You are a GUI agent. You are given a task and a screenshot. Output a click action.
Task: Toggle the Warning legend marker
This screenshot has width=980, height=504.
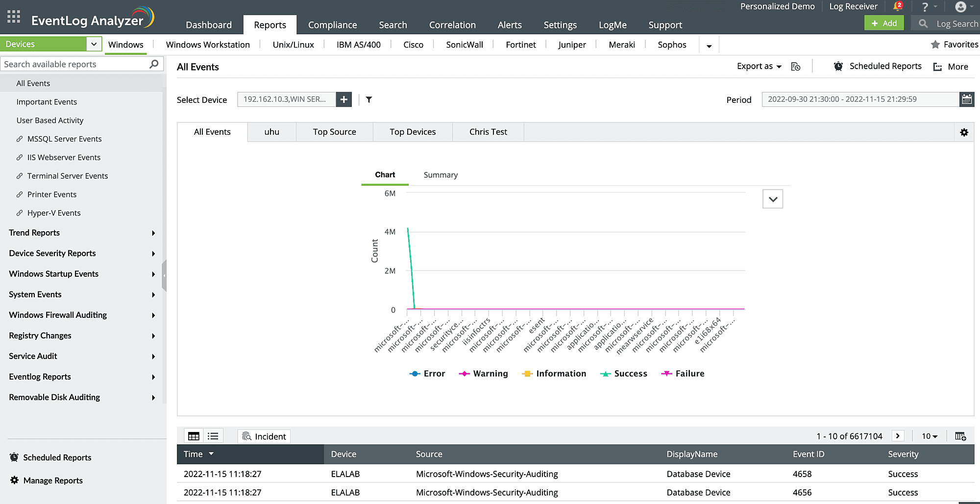point(464,374)
